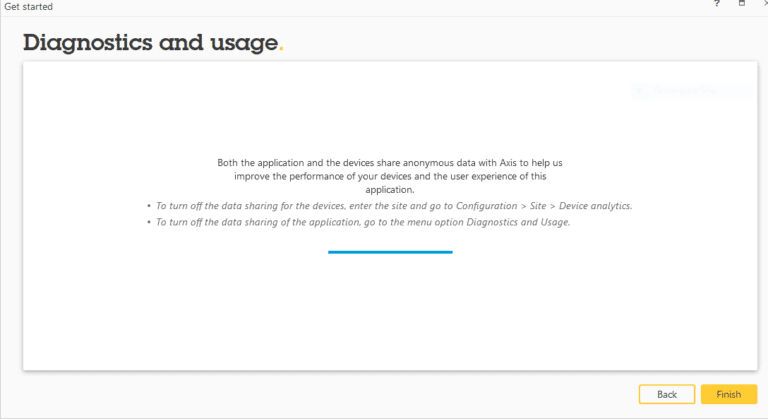This screenshot has width=768, height=419.
Task: Click the Get started window title
Action: click(29, 6)
